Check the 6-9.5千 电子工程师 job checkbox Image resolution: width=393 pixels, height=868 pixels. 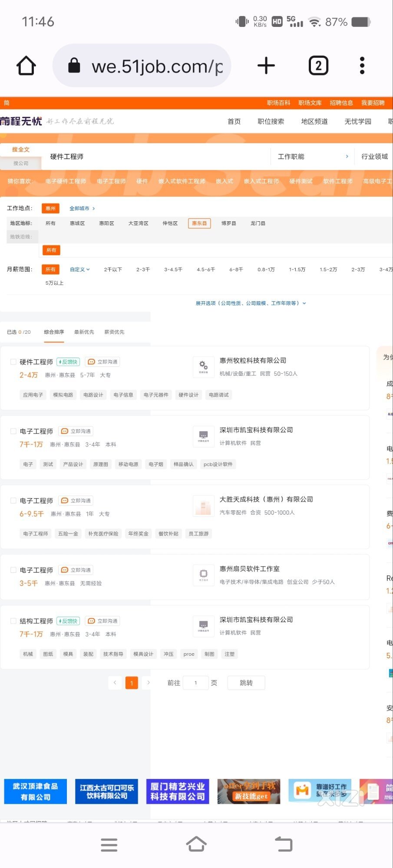[x=13, y=500]
